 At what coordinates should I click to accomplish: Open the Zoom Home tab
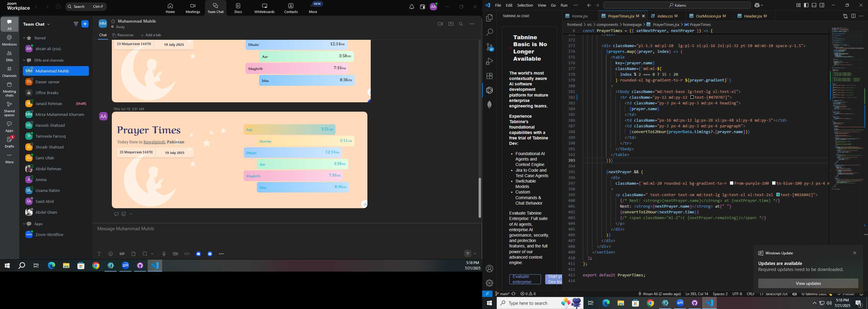pos(170,8)
